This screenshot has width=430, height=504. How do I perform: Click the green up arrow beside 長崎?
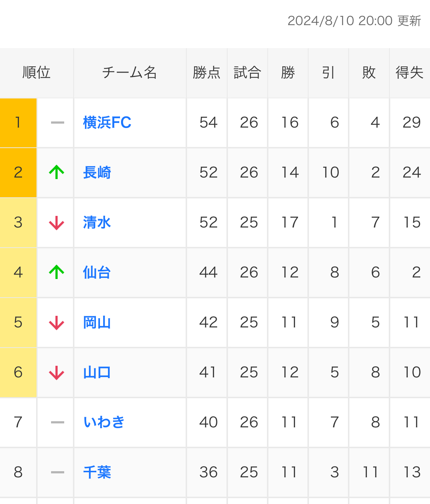tap(57, 172)
